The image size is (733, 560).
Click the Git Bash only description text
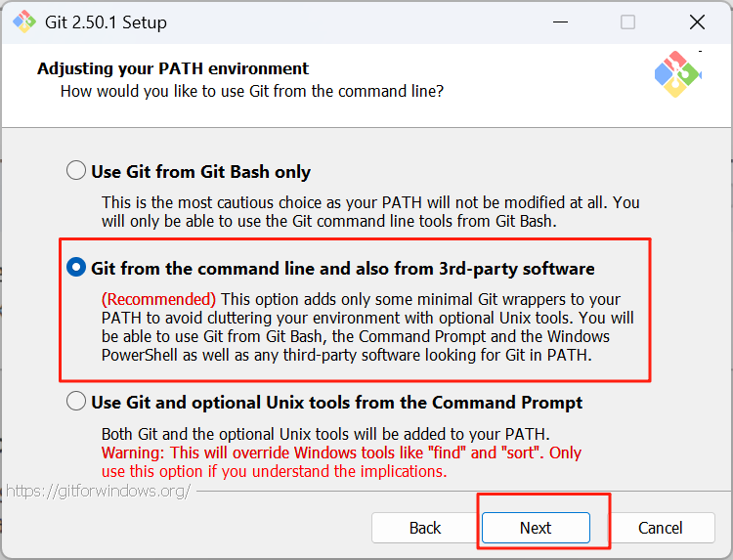(x=370, y=212)
